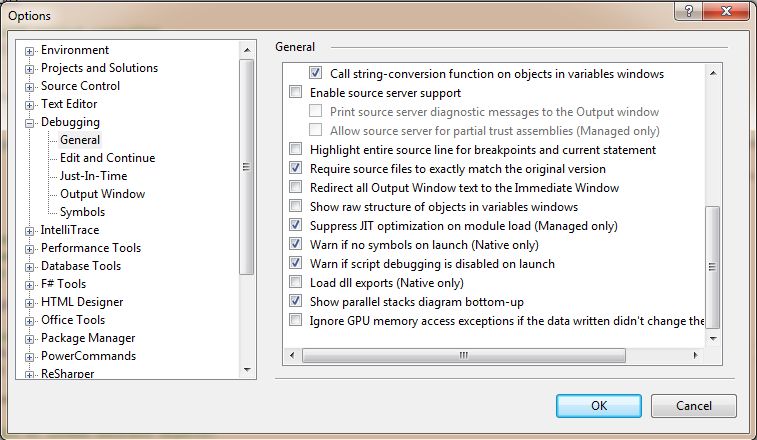Select the ReSharper category label
The width and height of the screenshot is (757, 440).
coord(68,373)
